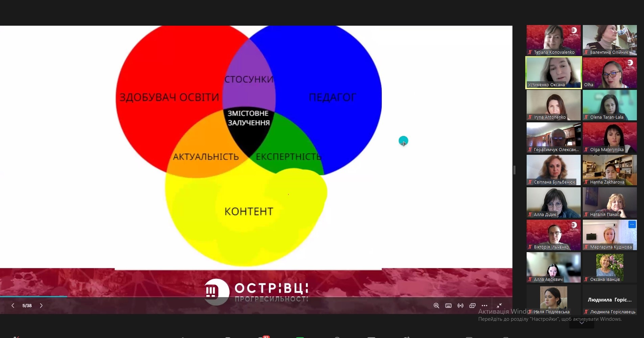Go to the previous slide
Image resolution: width=644 pixels, height=338 pixels.
[x=13, y=306]
